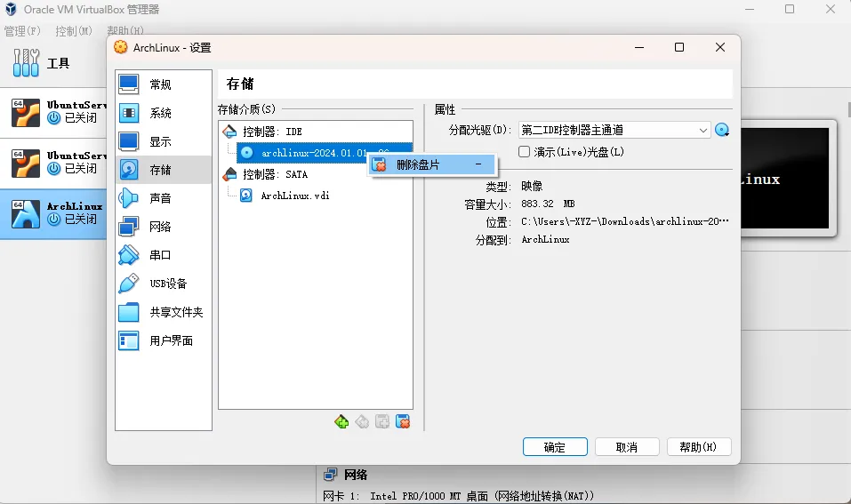Open the 系统 (System) settings category

(x=160, y=113)
